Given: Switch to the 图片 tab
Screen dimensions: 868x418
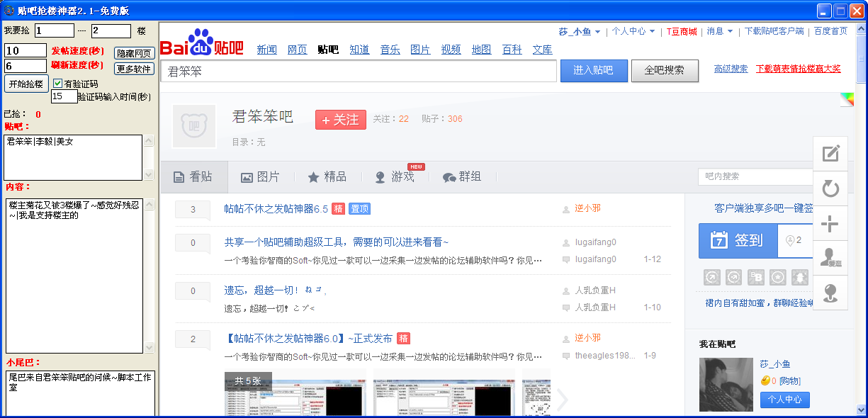Looking at the screenshot, I should coord(260,177).
